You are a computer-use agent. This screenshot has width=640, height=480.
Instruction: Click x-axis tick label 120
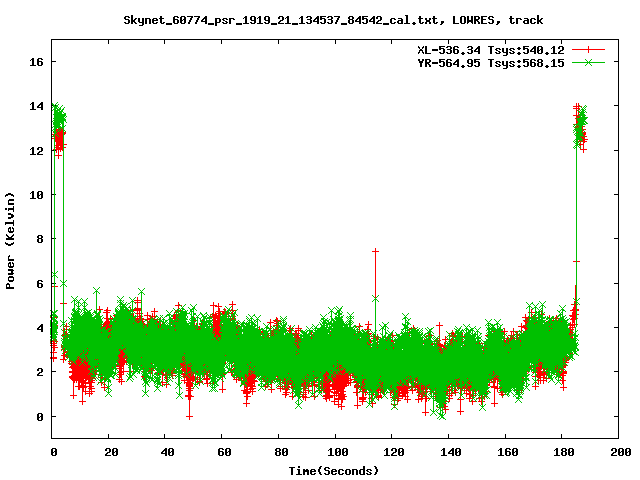click(x=394, y=452)
